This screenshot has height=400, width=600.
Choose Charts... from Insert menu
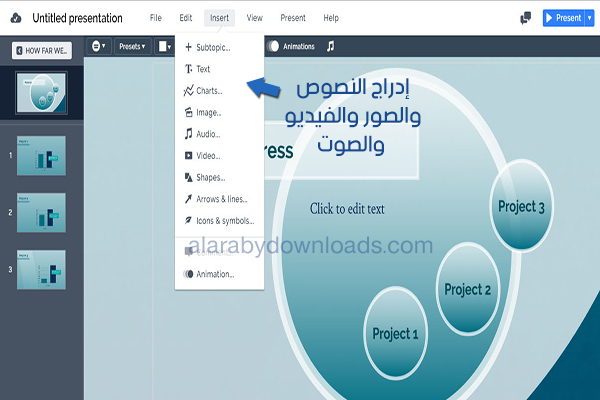pos(219,91)
